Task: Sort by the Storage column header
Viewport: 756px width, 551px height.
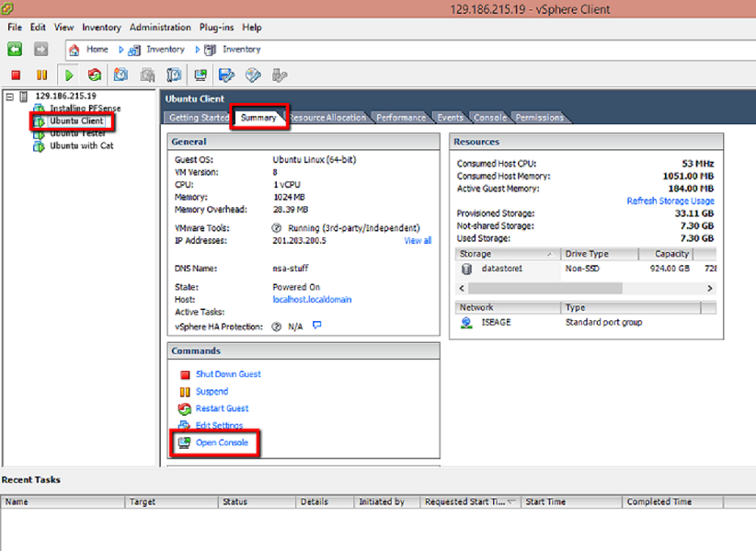Action: [x=507, y=254]
